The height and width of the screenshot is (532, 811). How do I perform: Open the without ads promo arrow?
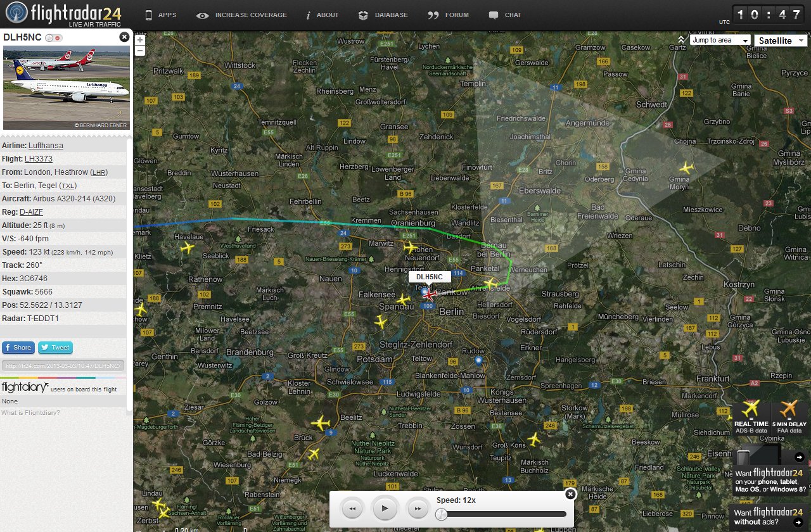(800, 522)
